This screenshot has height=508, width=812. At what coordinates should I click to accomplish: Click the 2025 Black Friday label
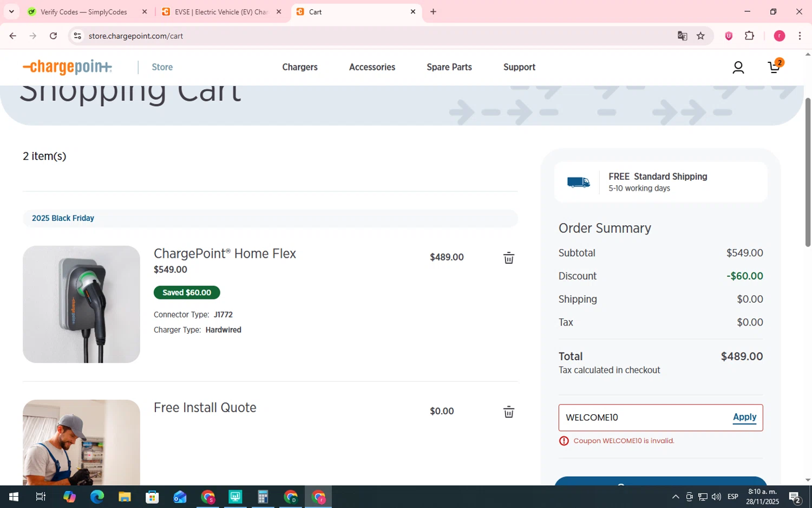tap(63, 218)
